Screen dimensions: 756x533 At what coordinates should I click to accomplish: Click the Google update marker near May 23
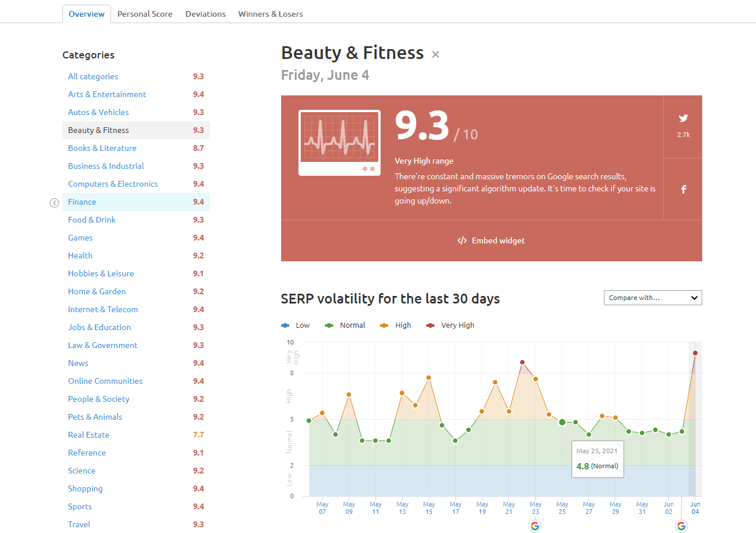pyautogui.click(x=534, y=525)
